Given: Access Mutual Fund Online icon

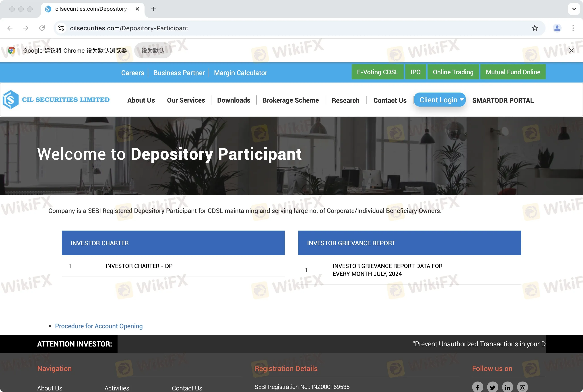Looking at the screenshot, I should tap(513, 72).
